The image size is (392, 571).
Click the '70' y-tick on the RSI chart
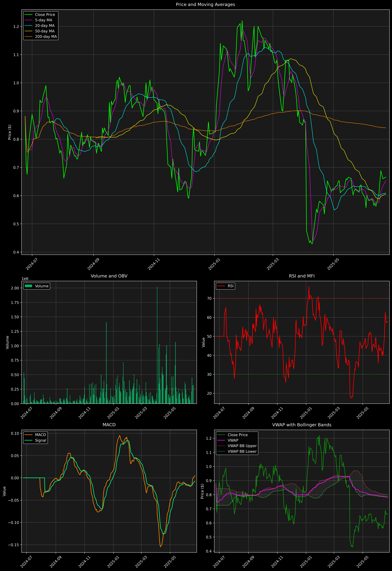[x=209, y=299]
